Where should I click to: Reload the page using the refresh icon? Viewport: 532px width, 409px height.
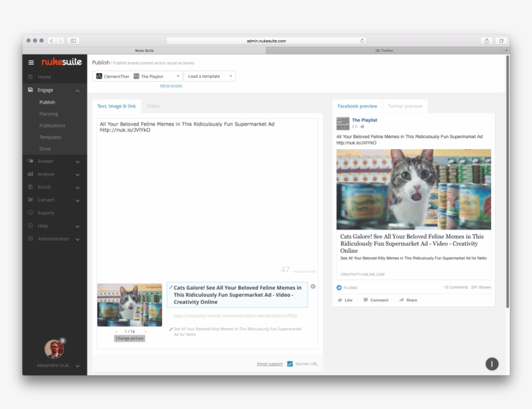[362, 41]
